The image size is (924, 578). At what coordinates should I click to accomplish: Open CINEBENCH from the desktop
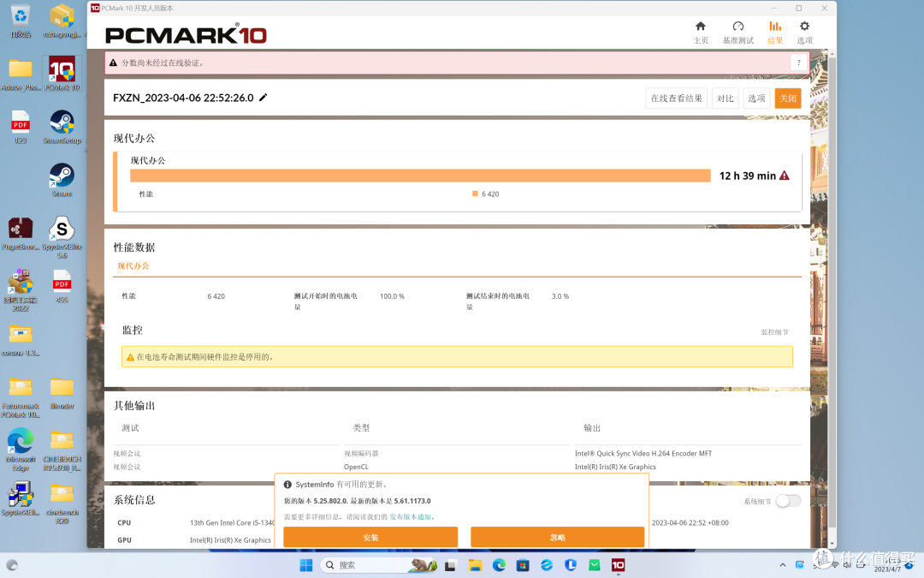[62, 439]
